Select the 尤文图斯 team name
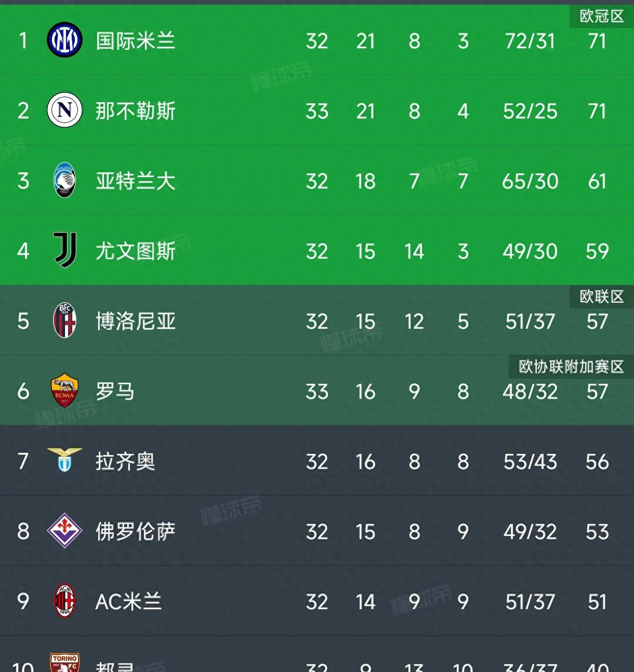Viewport: 634px width, 672px height. [x=135, y=251]
